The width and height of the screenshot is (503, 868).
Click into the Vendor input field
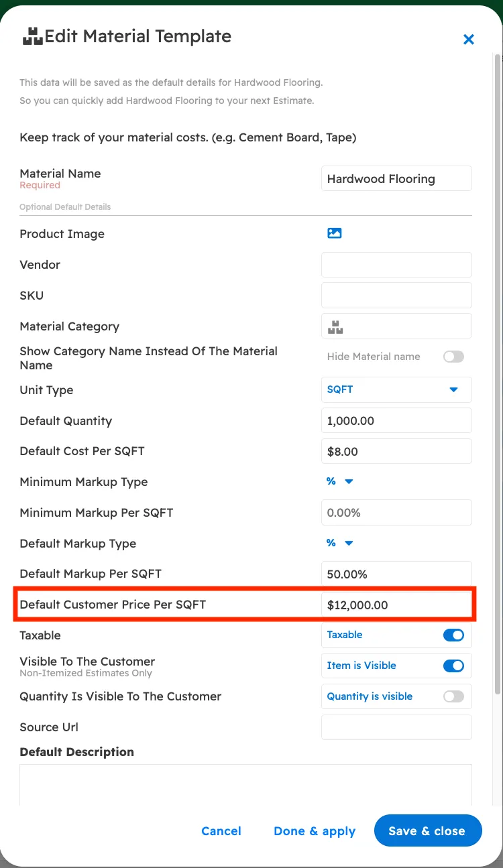point(396,265)
